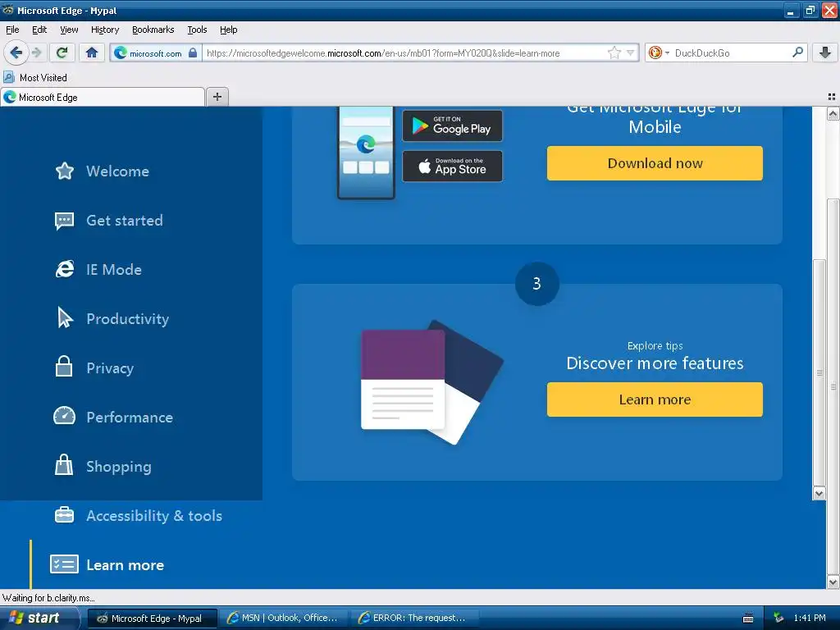Navigate to the Productivity section
Viewport: 840px width, 630px height.
pyautogui.click(x=128, y=319)
